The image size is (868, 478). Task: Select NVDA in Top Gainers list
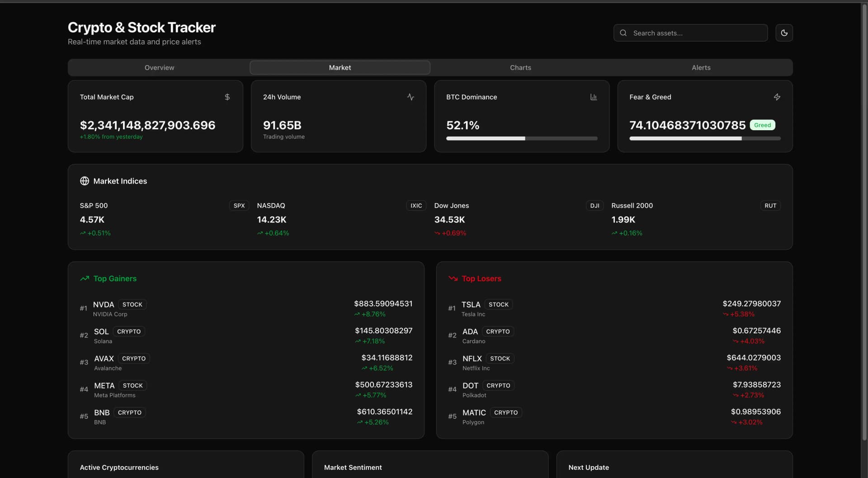coord(104,304)
